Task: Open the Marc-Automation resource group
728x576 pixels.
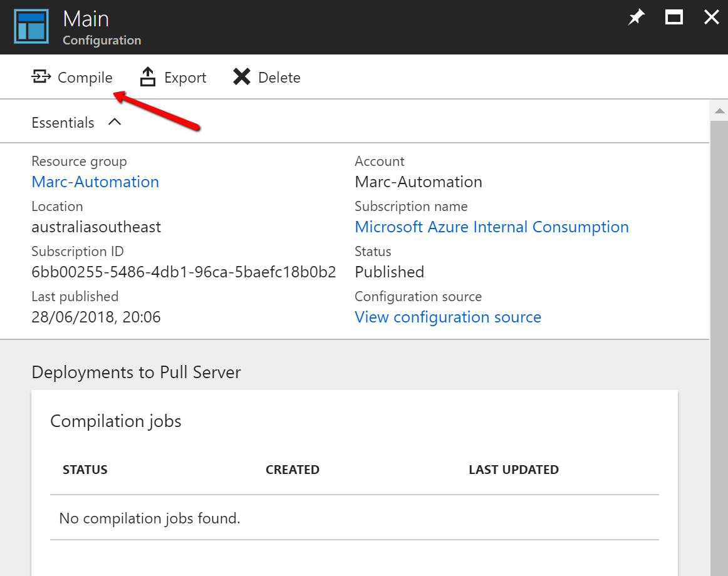Action: (95, 182)
